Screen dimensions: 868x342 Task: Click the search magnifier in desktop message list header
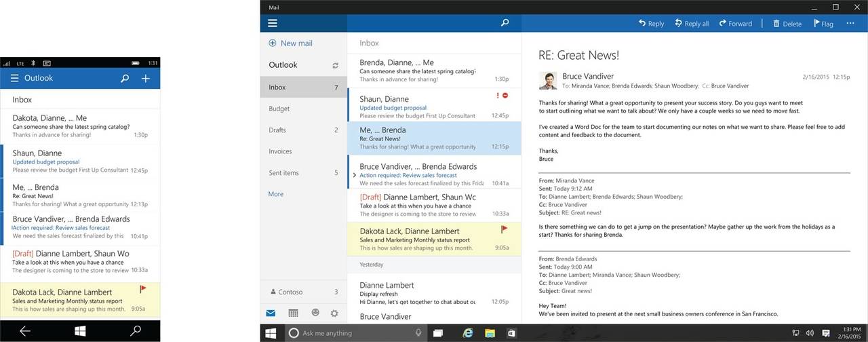tap(505, 23)
